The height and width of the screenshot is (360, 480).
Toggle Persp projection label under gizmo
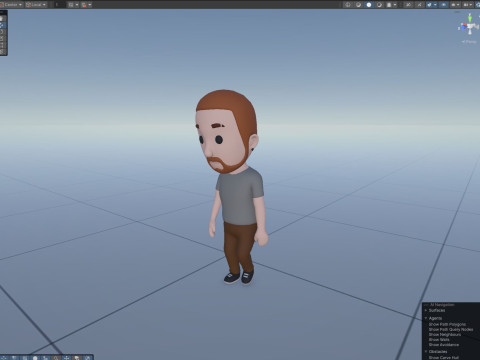click(x=469, y=42)
